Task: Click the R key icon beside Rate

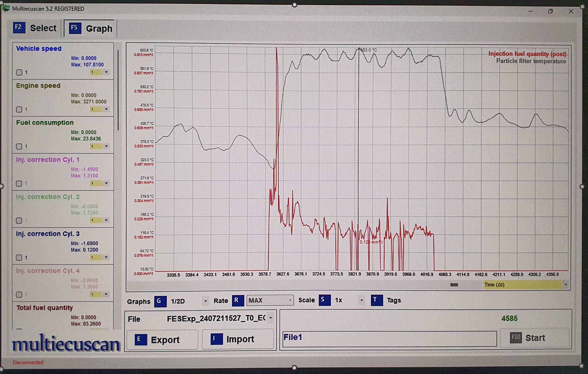Action: [x=238, y=300]
